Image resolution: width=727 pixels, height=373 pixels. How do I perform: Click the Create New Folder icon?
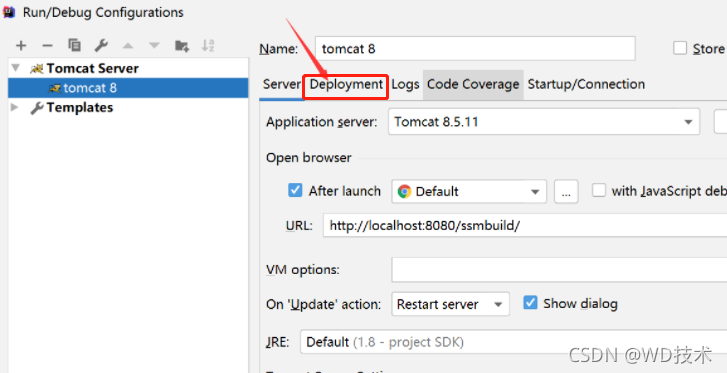click(181, 45)
